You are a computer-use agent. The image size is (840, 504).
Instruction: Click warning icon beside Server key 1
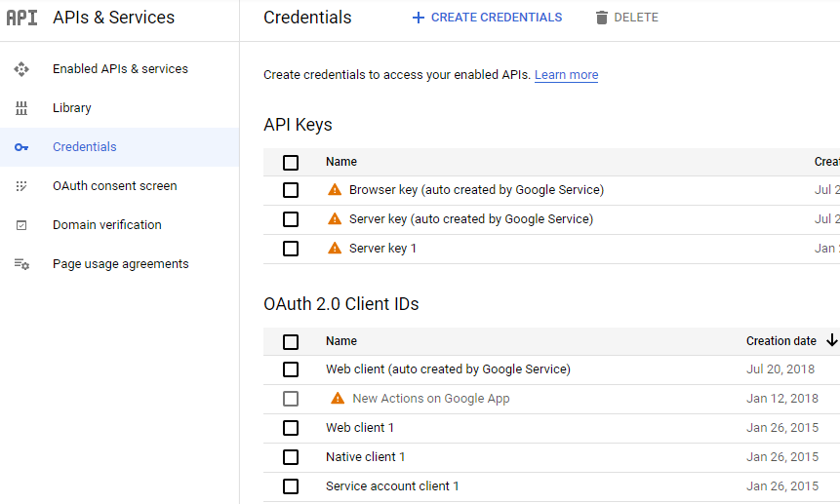336,249
